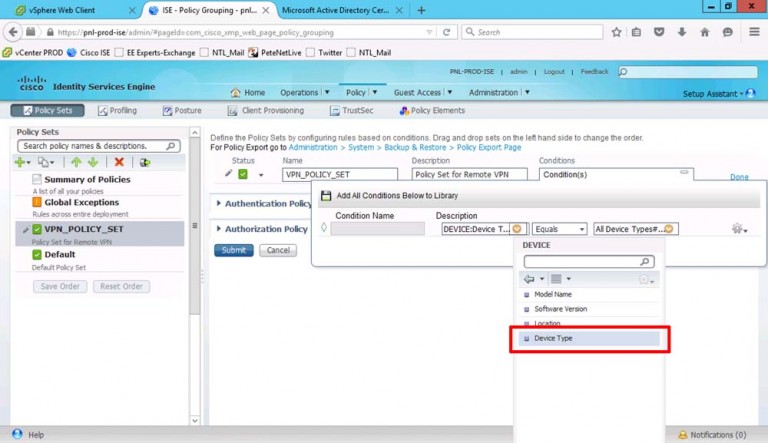Click the pencil edit icon beside Status
This screenshot has height=443, width=768.
point(228,173)
